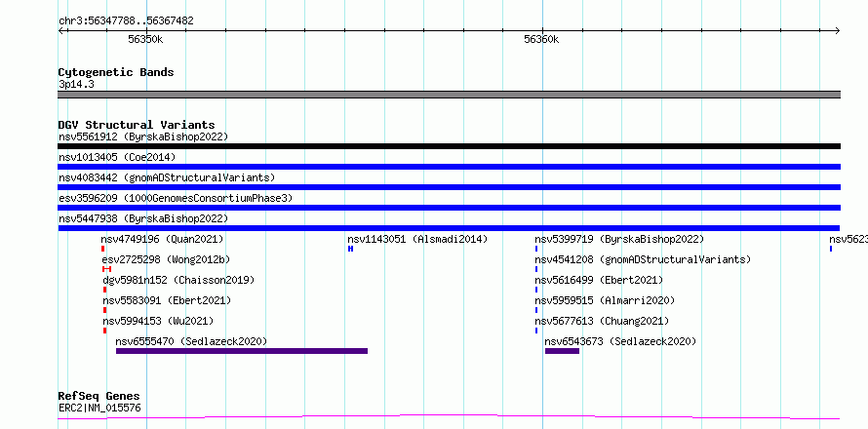
Task: Click the nsv6543673 purple variant bar
Action: pos(562,351)
